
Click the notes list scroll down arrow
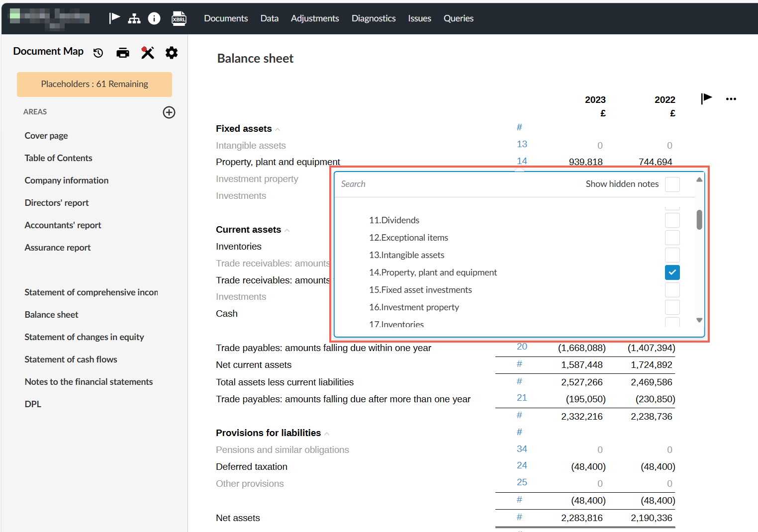tap(699, 320)
